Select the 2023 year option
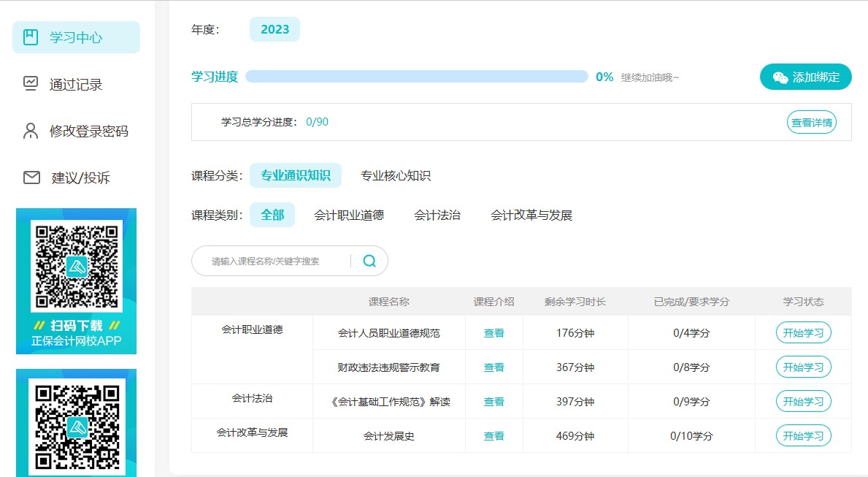The height and width of the screenshot is (477, 868). click(x=274, y=29)
